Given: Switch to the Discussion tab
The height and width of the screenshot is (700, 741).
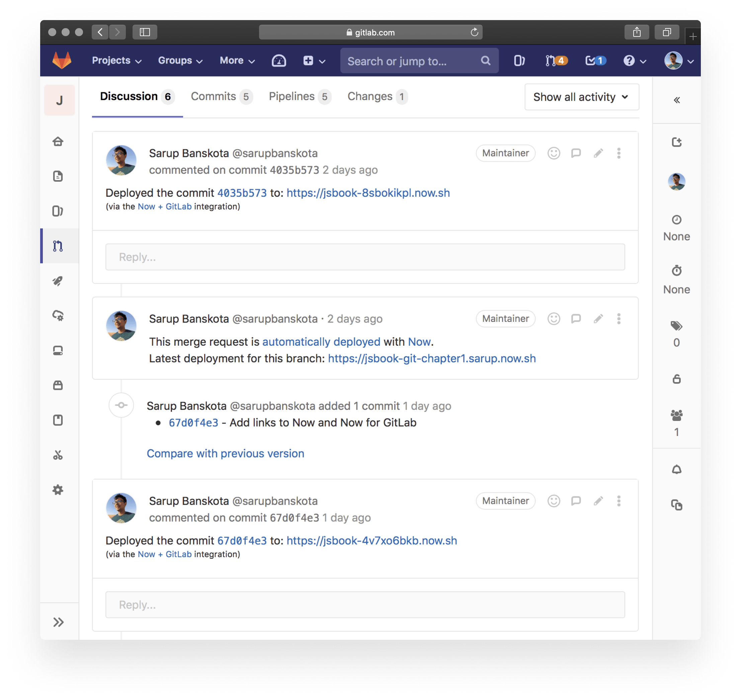Looking at the screenshot, I should [x=137, y=97].
